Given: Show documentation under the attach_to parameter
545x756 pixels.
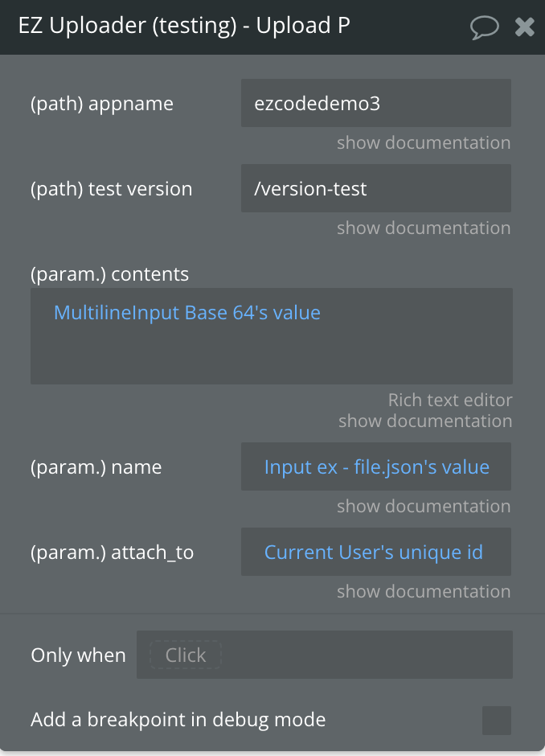Looking at the screenshot, I should click(424, 592).
